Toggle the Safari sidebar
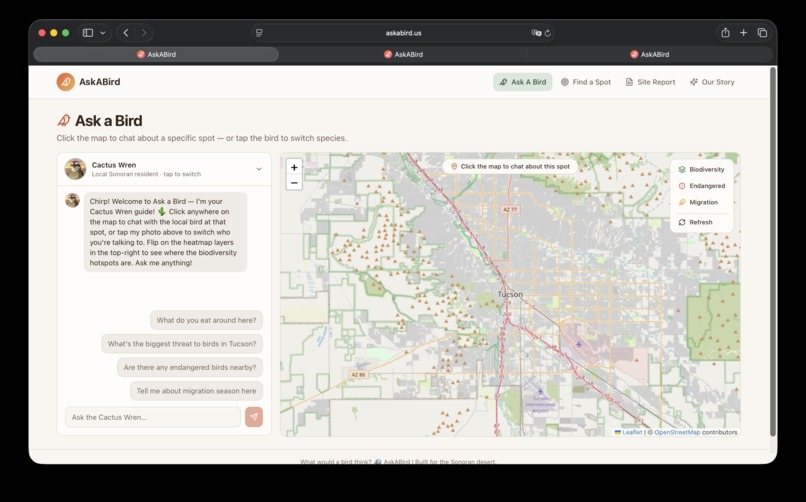806x502 pixels. pyautogui.click(x=88, y=33)
